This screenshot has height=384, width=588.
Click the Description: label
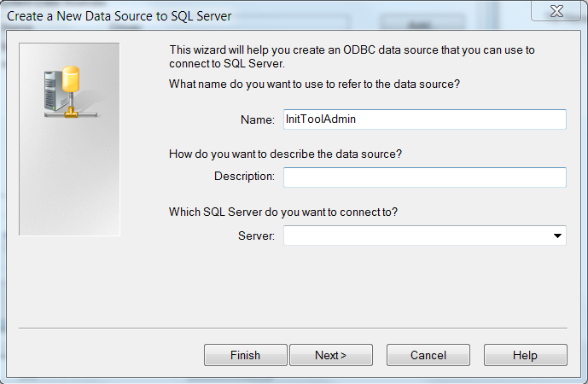coord(244,177)
